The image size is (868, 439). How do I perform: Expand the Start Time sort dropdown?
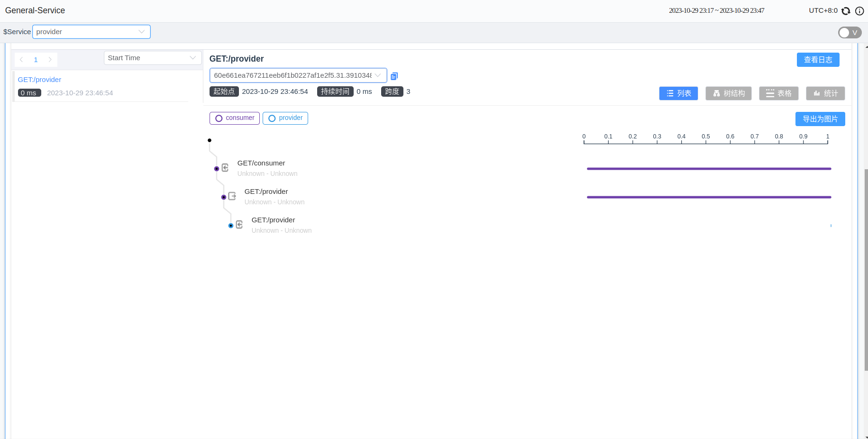(x=152, y=58)
